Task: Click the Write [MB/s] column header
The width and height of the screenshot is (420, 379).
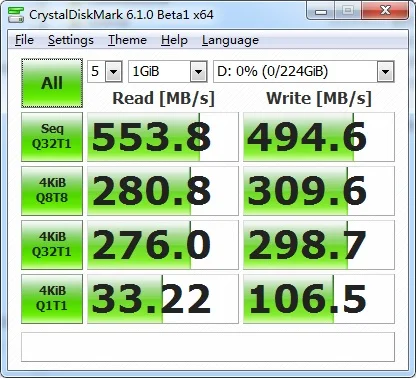Action: [x=319, y=99]
